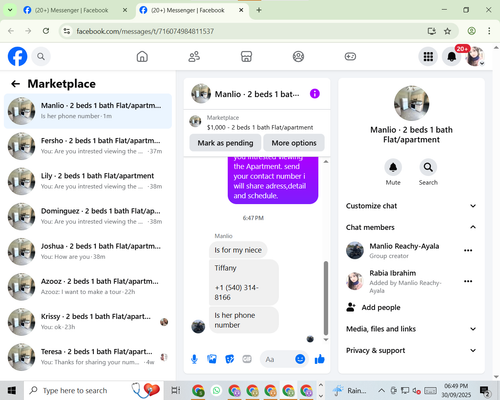Click the Facebook search magnifier icon
This screenshot has width=500, height=400.
pyautogui.click(x=41, y=56)
